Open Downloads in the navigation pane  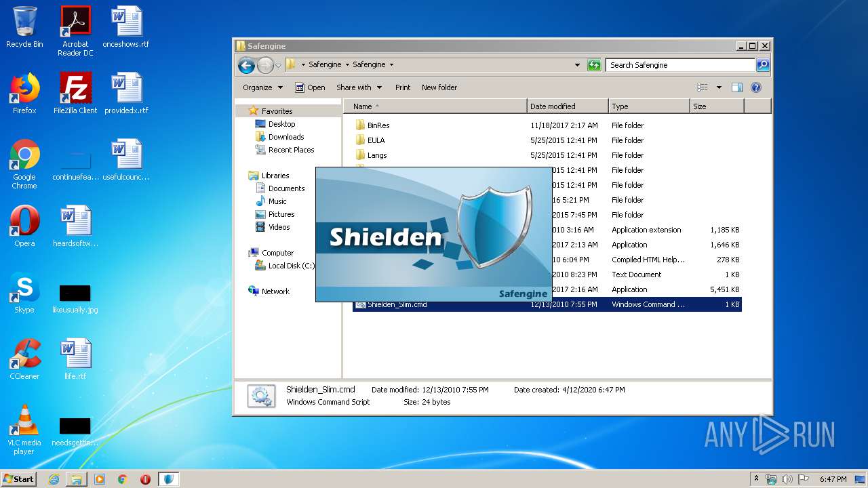(x=286, y=137)
